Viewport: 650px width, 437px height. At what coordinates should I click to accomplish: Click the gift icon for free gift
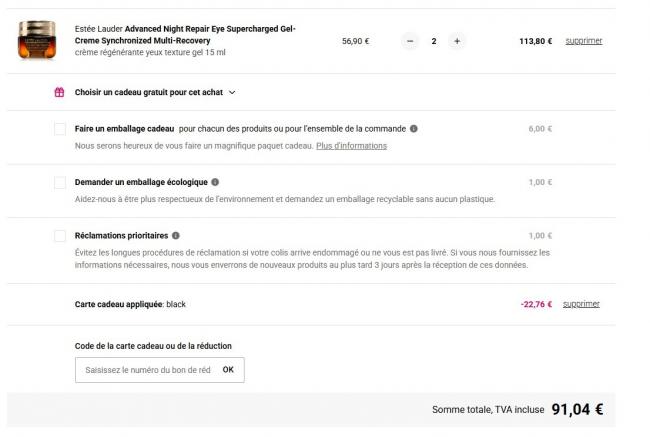pyautogui.click(x=59, y=92)
